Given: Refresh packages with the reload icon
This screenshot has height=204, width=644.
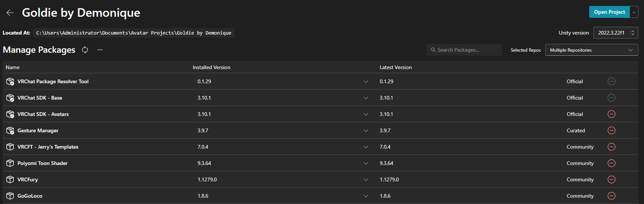Looking at the screenshot, I should pyautogui.click(x=85, y=50).
